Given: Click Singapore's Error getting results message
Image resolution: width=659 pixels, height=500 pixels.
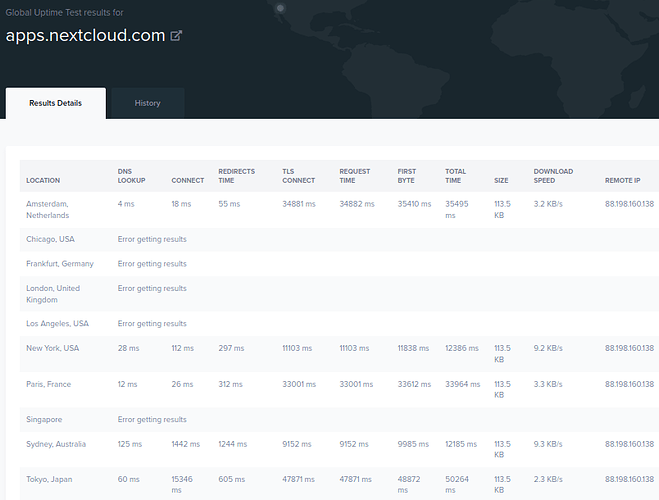Looking at the screenshot, I should [x=152, y=419].
